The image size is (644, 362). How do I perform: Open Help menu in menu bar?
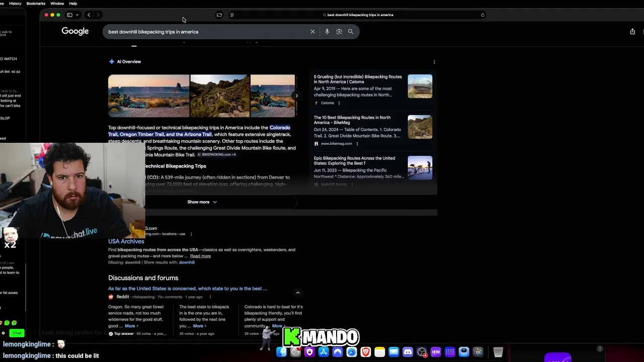click(73, 4)
